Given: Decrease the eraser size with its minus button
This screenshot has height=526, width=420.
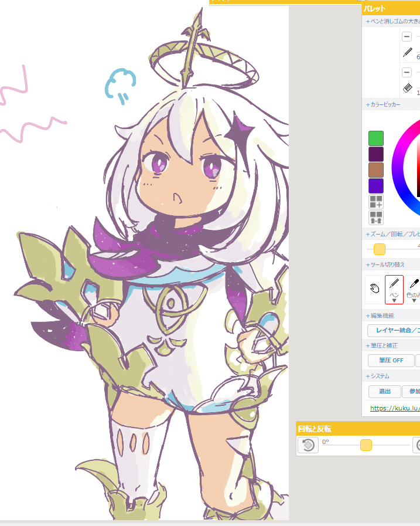Looking at the screenshot, I should pyautogui.click(x=407, y=72).
